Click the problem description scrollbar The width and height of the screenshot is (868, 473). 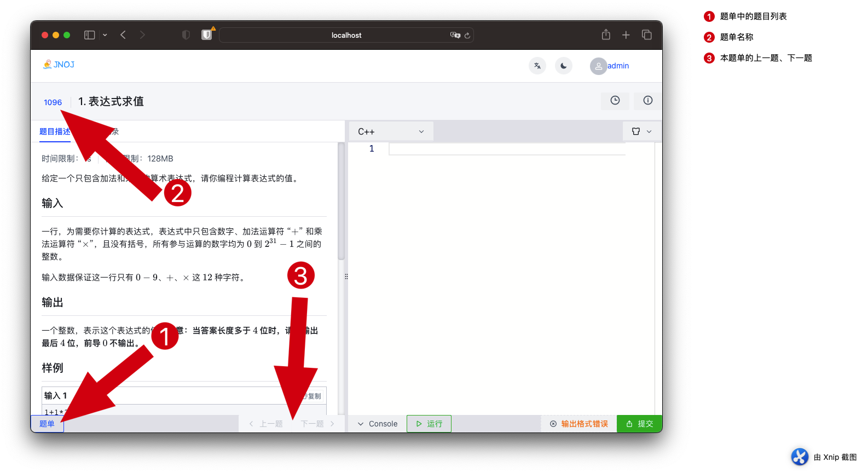pos(342,201)
